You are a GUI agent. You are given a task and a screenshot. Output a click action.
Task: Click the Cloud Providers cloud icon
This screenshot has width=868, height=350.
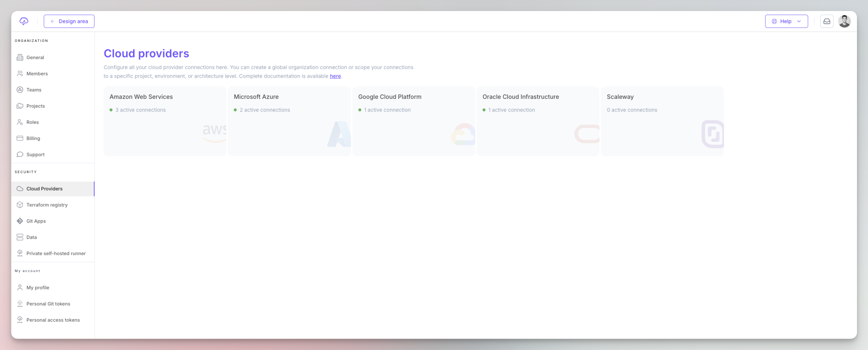[x=20, y=189]
